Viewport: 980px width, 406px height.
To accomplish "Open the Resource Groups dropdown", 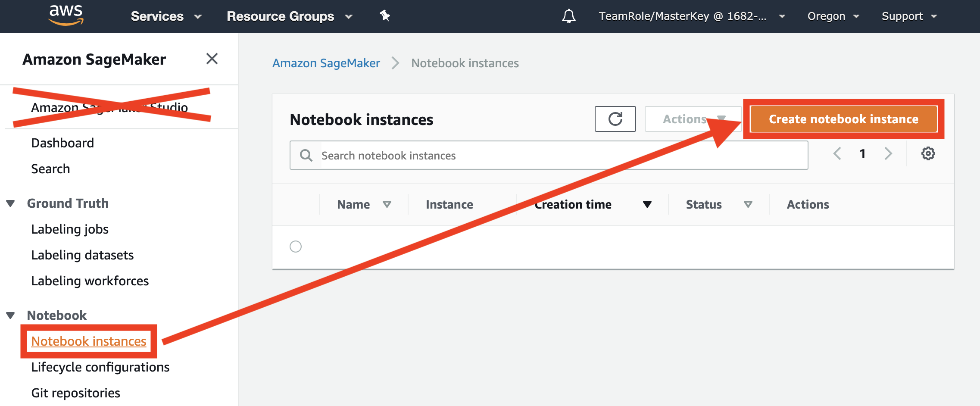I will [x=290, y=16].
